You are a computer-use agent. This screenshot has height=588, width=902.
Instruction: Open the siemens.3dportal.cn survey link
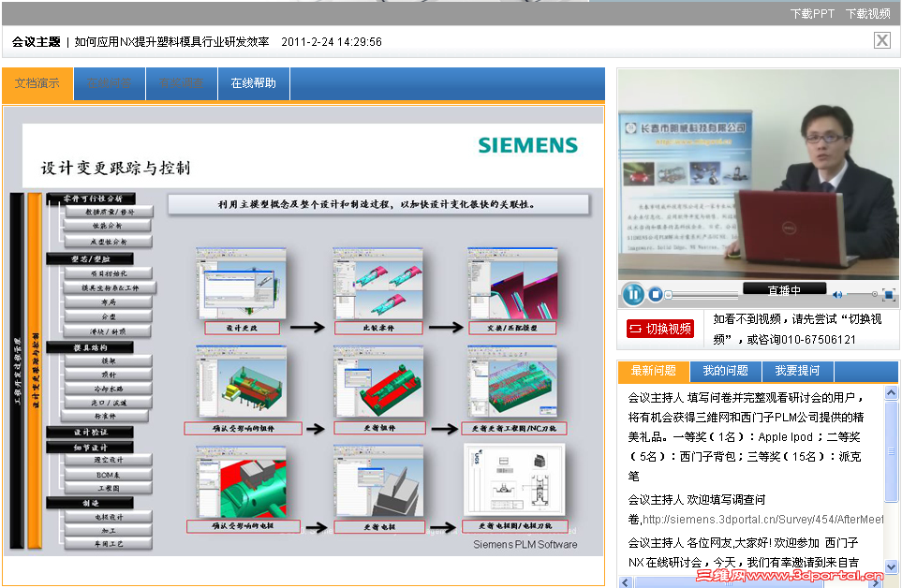pos(762,520)
